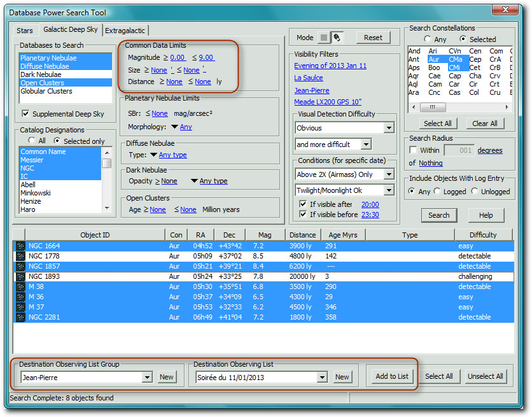Toggle Supplemental Deep Sky checkbox

click(x=25, y=113)
